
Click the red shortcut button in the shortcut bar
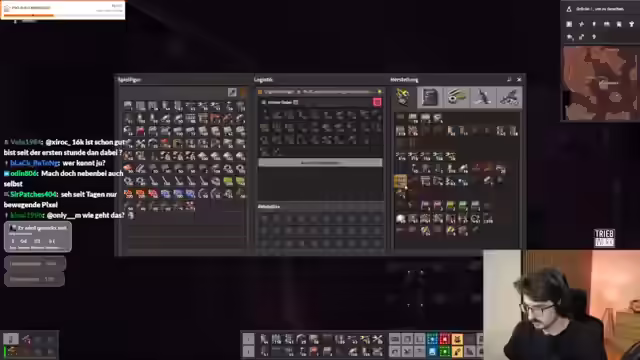click(x=444, y=339)
